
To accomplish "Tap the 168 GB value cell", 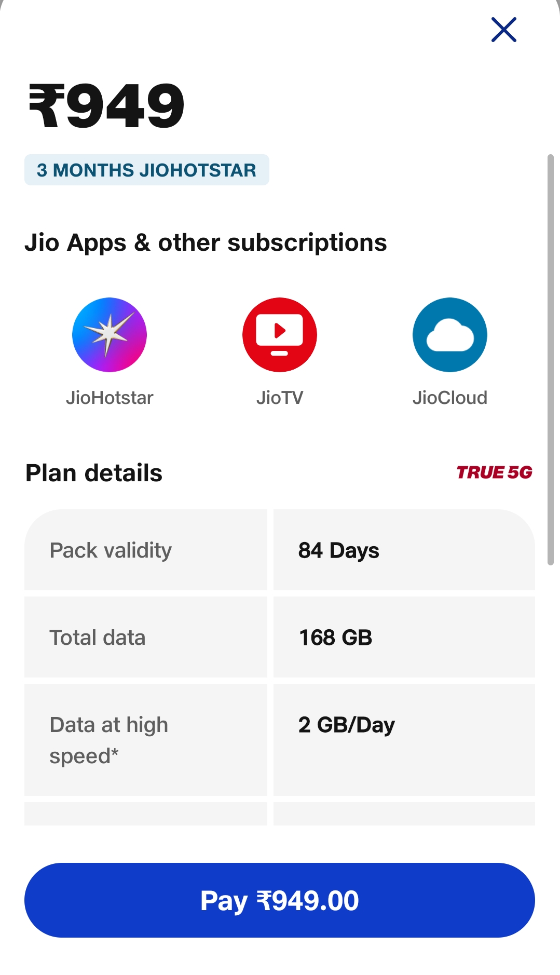I will point(404,638).
